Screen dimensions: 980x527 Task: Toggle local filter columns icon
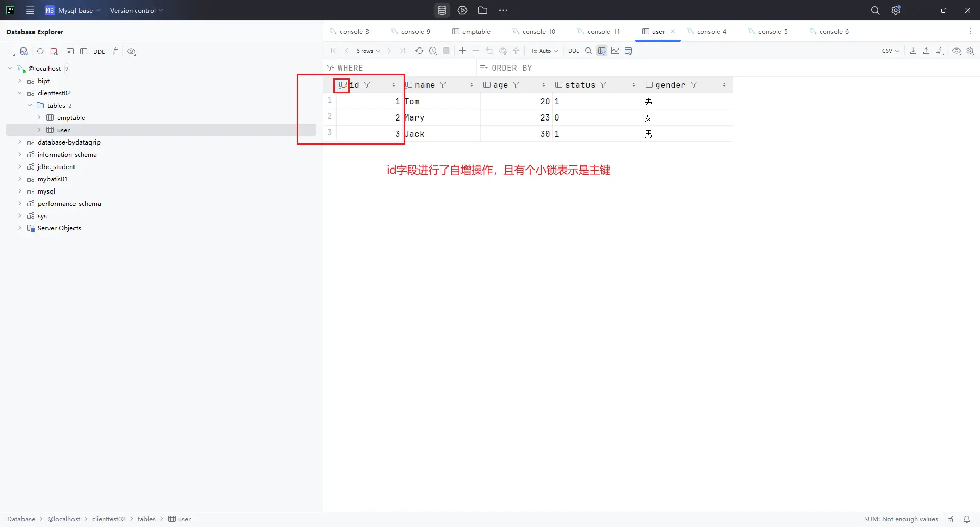tap(602, 51)
